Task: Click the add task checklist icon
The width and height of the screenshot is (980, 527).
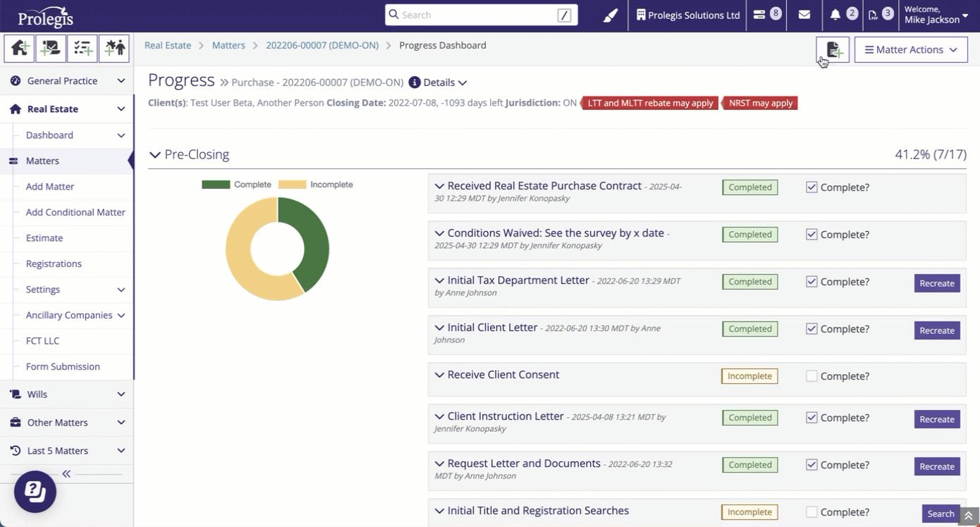Action: (82, 49)
